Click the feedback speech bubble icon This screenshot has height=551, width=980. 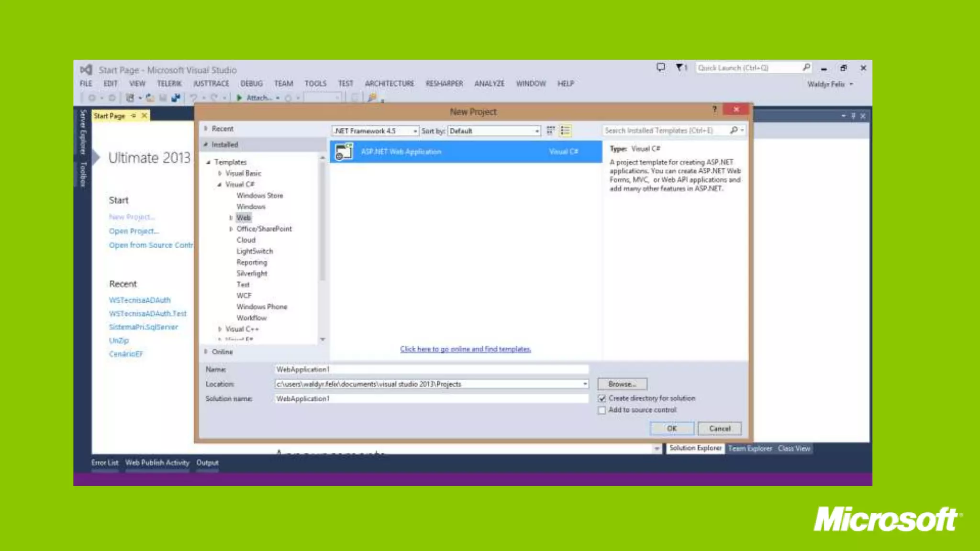[x=661, y=67]
